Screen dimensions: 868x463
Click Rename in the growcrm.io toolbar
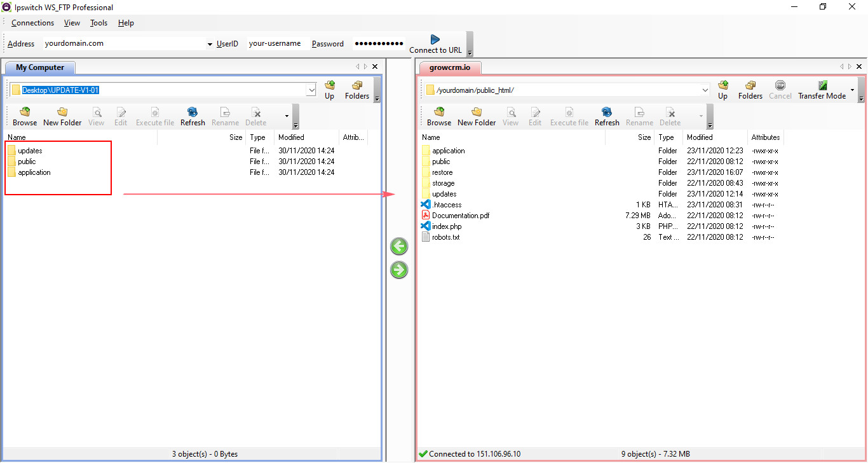(639, 116)
